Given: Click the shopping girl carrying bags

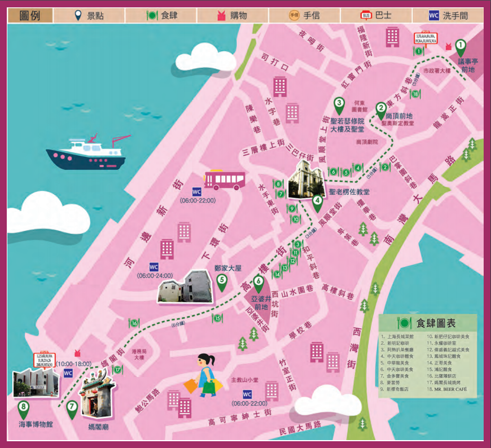Looking at the screenshot, I should point(204,375).
